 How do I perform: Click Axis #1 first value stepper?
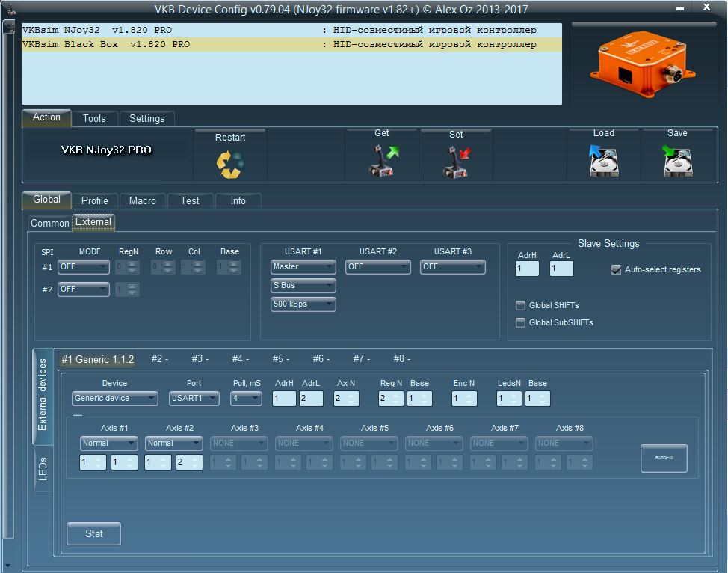click(93, 462)
